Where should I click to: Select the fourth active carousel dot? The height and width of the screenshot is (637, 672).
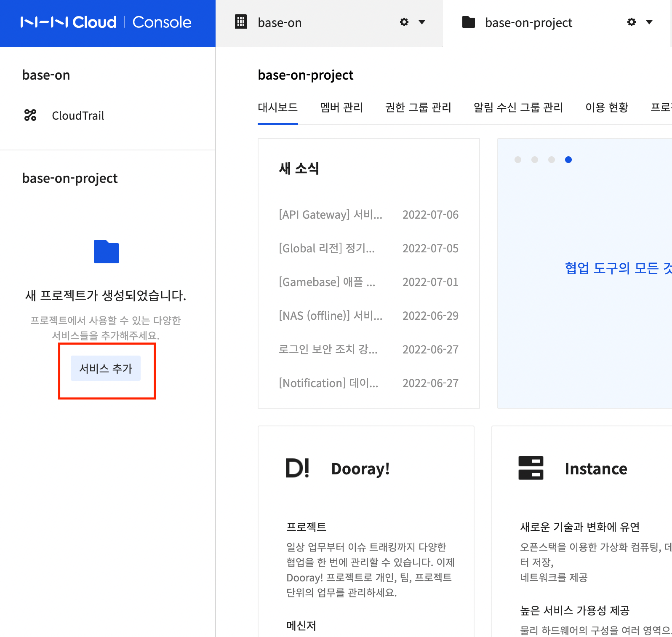pos(568,160)
